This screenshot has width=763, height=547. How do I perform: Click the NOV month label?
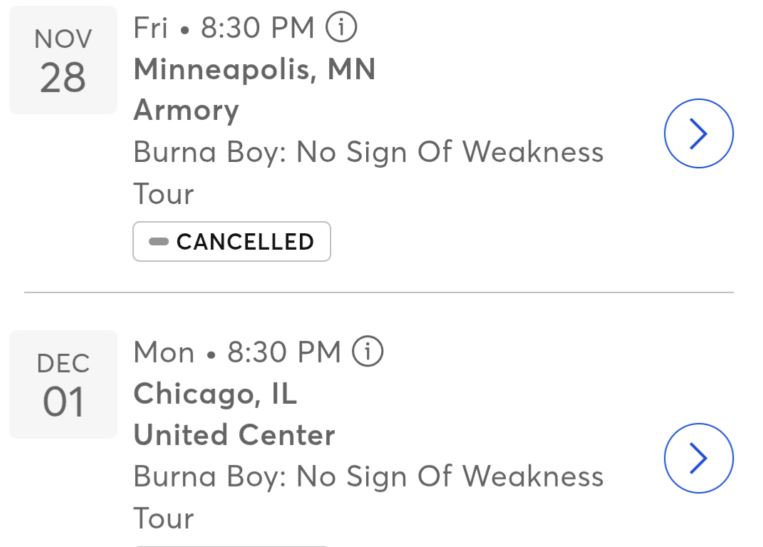click(x=63, y=40)
